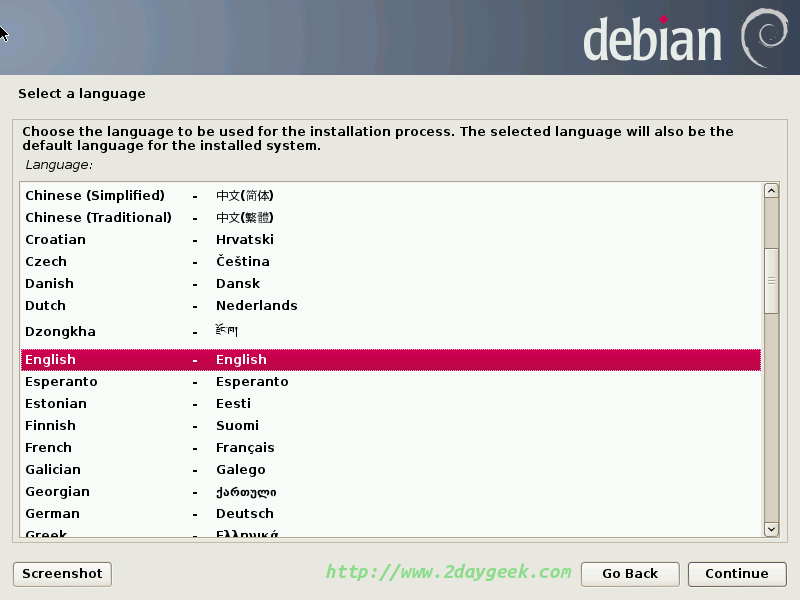Select Esperanto language
This screenshot has width=800, height=600.
click(390, 382)
